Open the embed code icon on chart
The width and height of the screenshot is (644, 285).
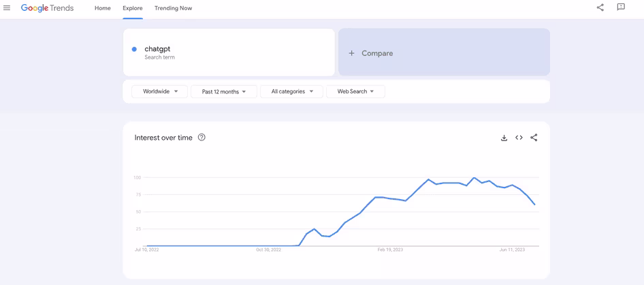[519, 138]
